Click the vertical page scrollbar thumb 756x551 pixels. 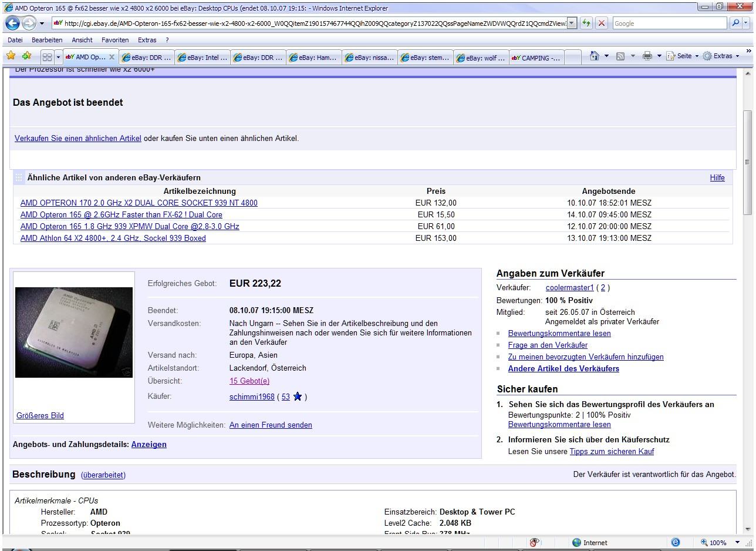[747, 162]
